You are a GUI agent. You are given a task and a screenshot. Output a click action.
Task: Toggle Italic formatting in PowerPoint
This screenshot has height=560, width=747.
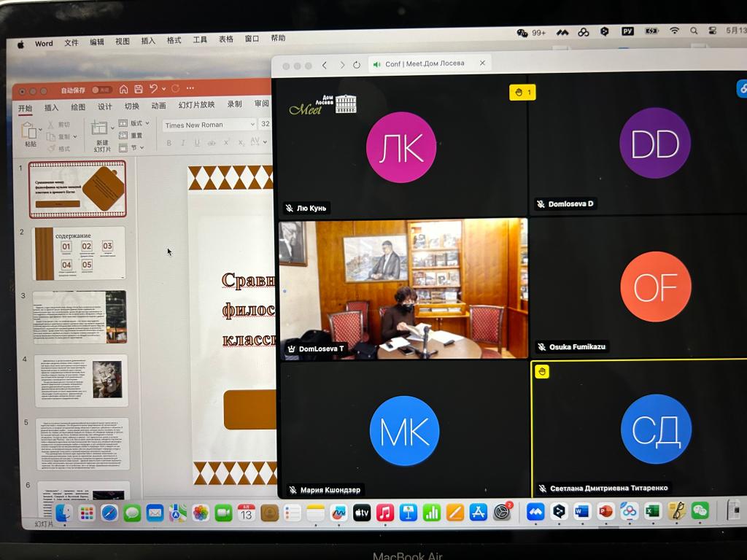(x=183, y=142)
